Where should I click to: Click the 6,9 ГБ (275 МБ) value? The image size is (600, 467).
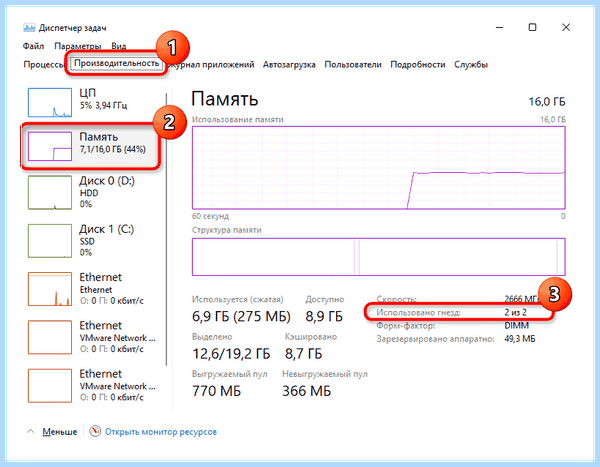(x=241, y=317)
